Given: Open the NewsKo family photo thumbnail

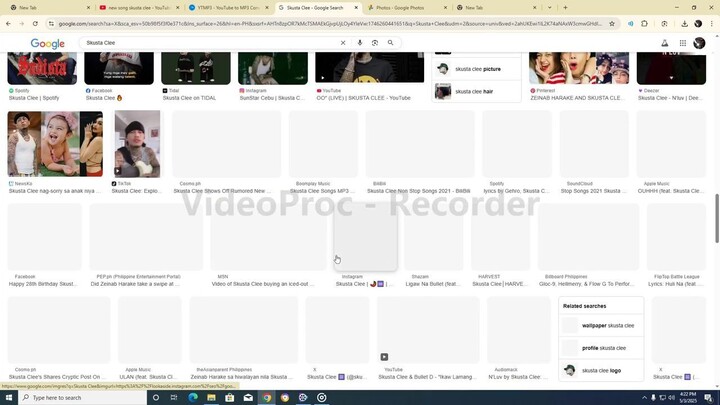Looking at the screenshot, I should [55, 144].
